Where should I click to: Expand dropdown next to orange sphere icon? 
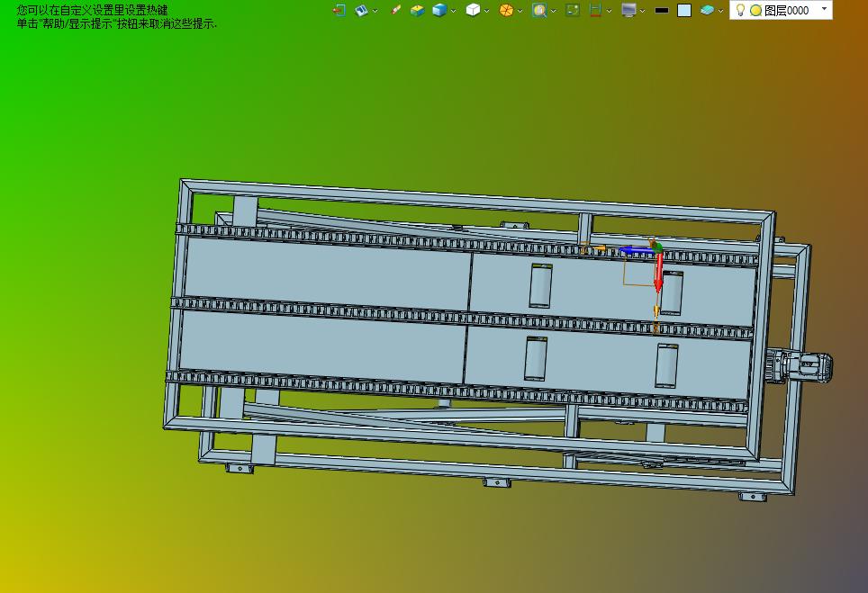pos(520,11)
